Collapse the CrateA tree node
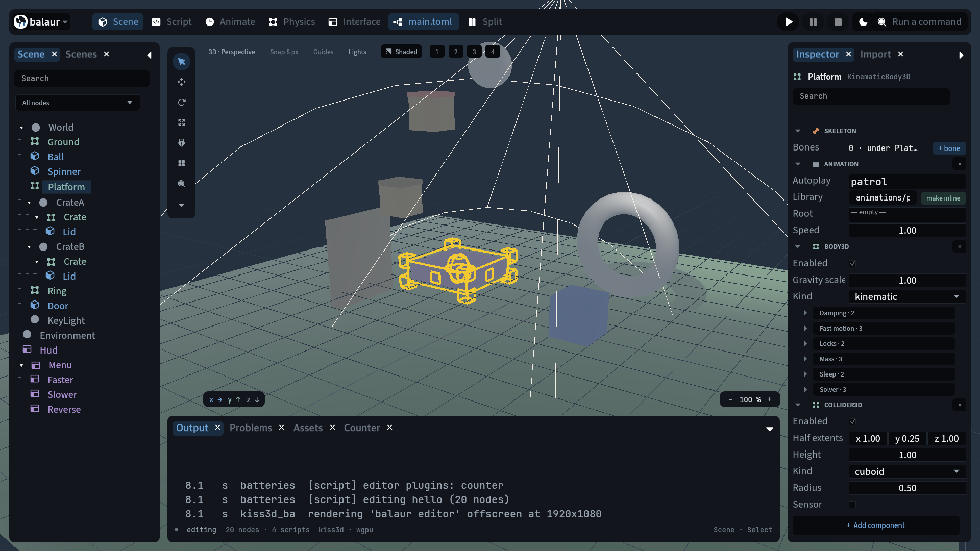 pos(29,203)
